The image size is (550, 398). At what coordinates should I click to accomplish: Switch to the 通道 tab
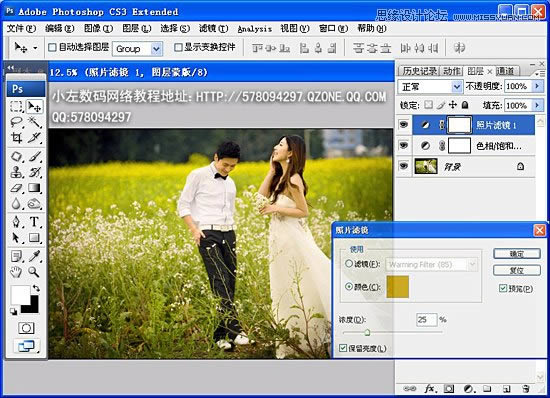[x=505, y=71]
